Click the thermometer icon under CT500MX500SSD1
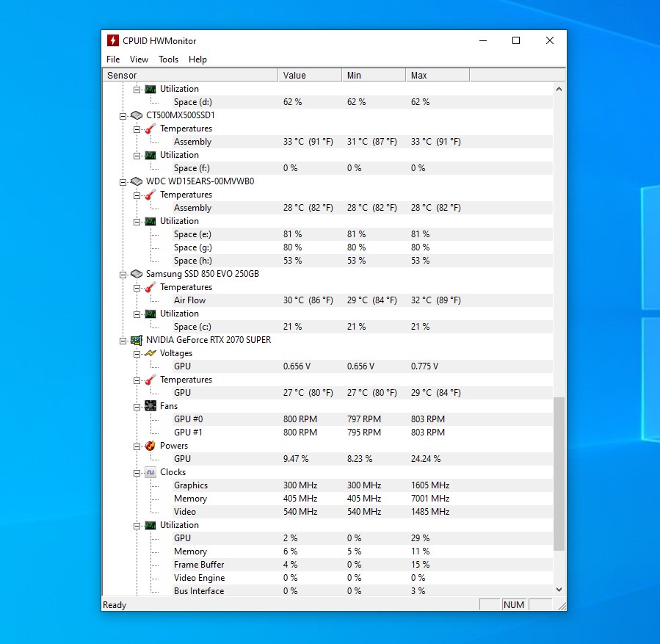Screen dimensions: 660x644 point(151,129)
